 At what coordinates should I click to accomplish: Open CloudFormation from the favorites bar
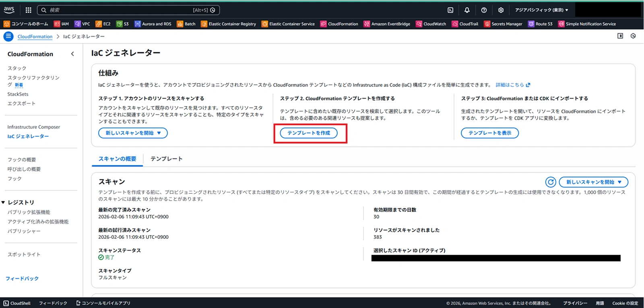[339, 24]
